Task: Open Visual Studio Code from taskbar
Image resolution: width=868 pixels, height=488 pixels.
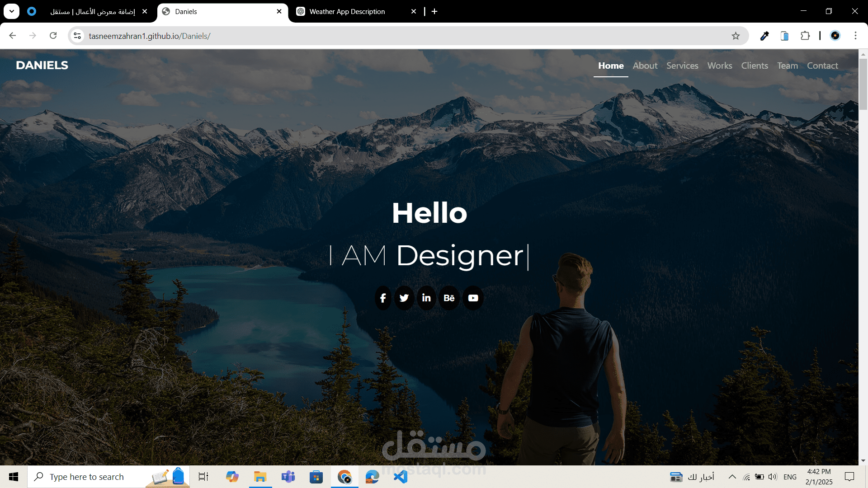Action: click(x=401, y=477)
